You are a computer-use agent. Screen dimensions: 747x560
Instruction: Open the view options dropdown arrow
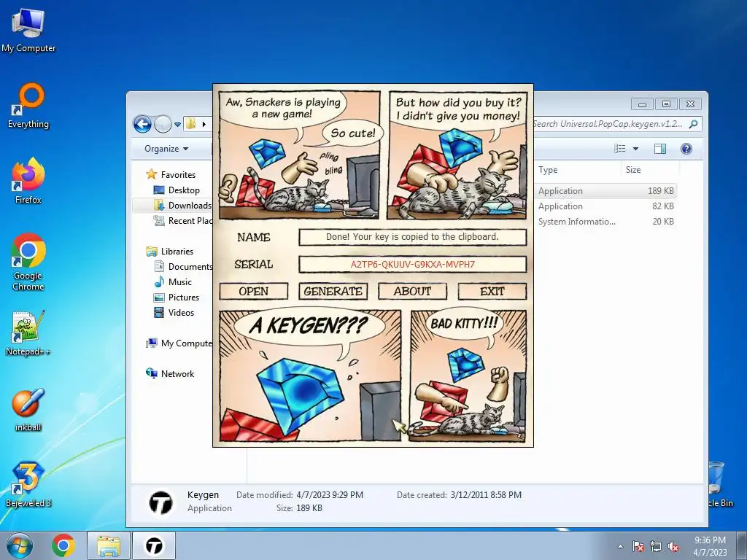coord(635,149)
